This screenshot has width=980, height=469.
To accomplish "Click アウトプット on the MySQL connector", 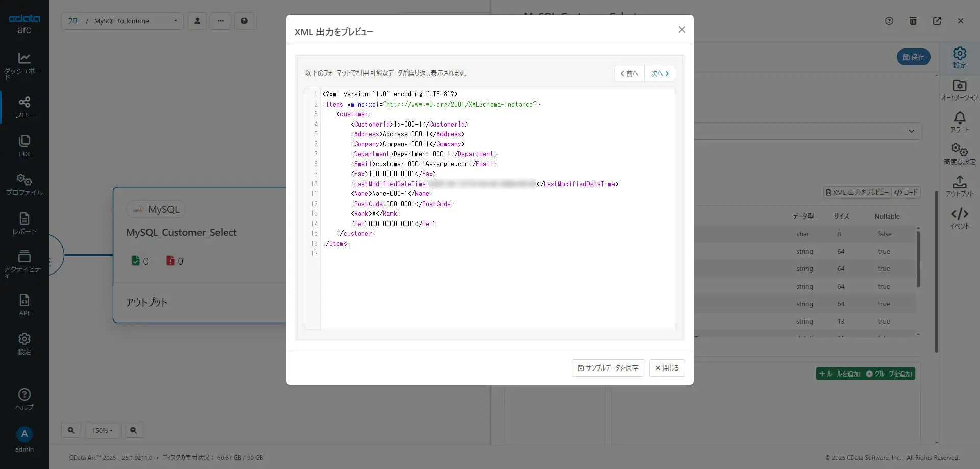I will pos(146,302).
